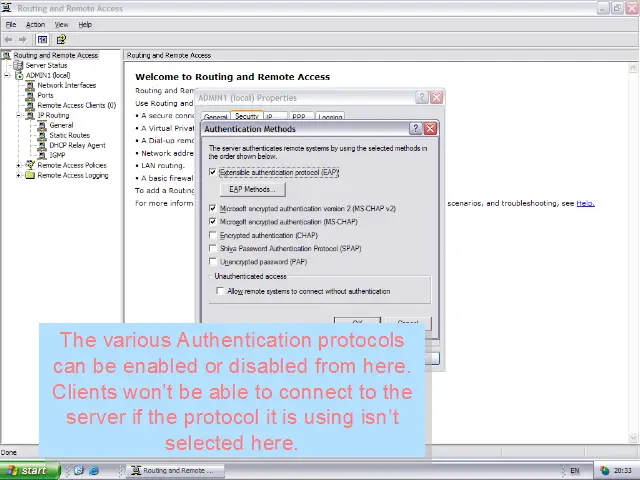Viewport: 640px width, 480px height.
Task: Click the system tray network icon
Action: pos(604,471)
